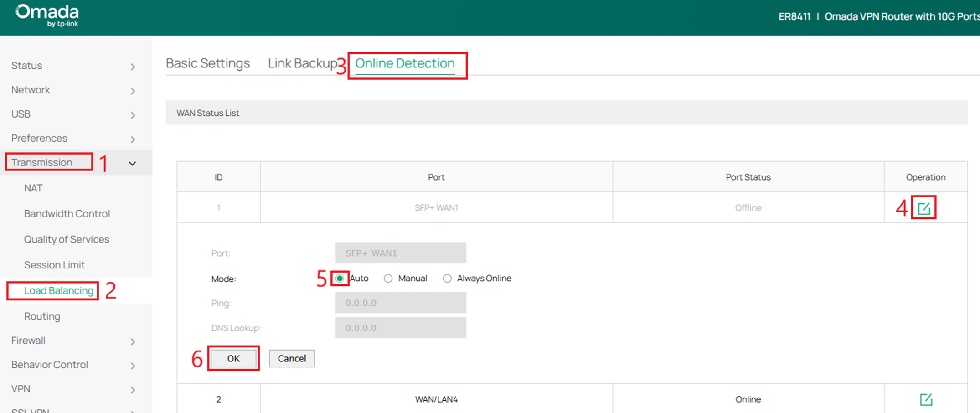Open the NAT settings page
Screen dimensions: 980x413
(33, 188)
